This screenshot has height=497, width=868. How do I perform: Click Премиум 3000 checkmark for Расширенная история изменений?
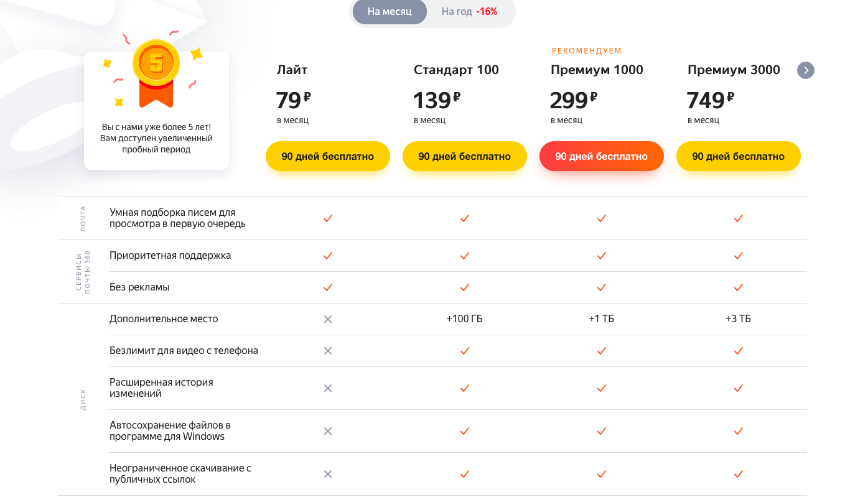(x=738, y=388)
